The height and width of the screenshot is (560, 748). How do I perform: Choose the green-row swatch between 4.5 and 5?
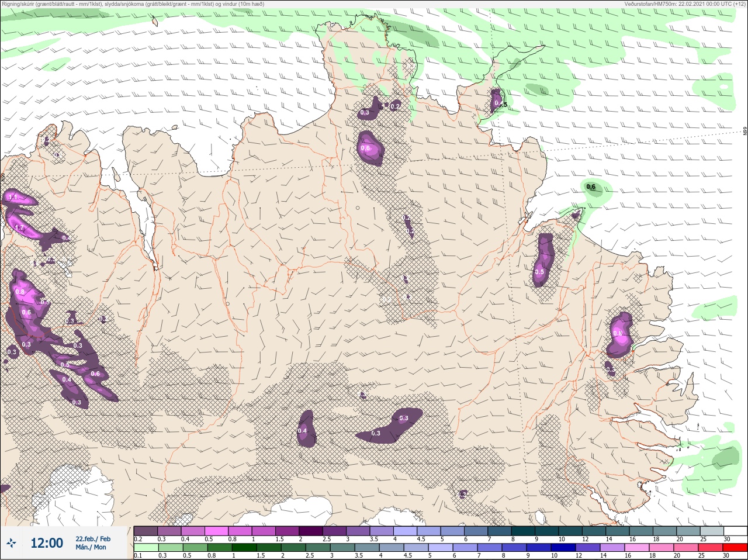click(x=416, y=548)
